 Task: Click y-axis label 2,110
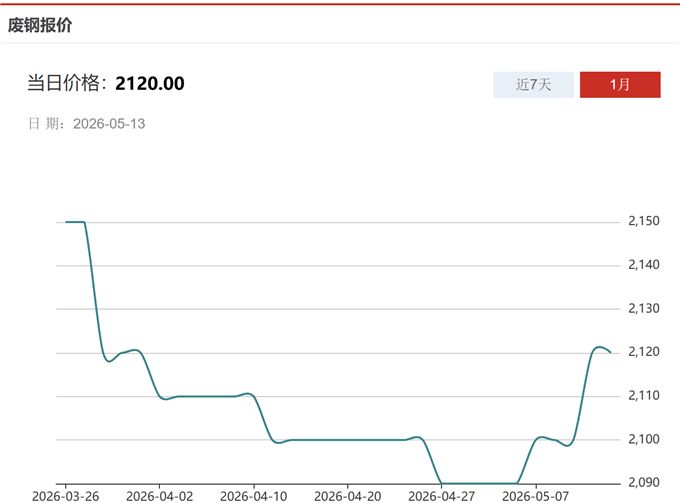[x=644, y=395]
